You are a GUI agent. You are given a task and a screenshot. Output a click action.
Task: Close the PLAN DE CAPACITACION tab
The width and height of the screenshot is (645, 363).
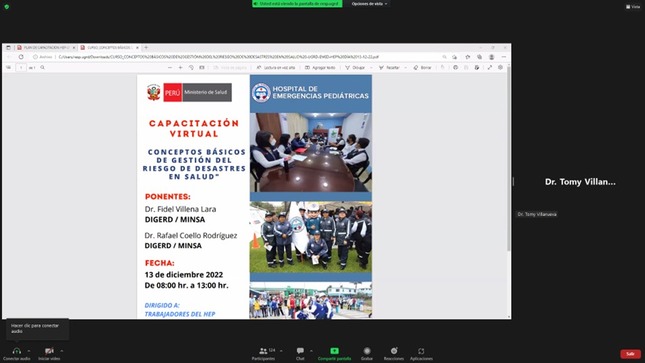coord(74,48)
